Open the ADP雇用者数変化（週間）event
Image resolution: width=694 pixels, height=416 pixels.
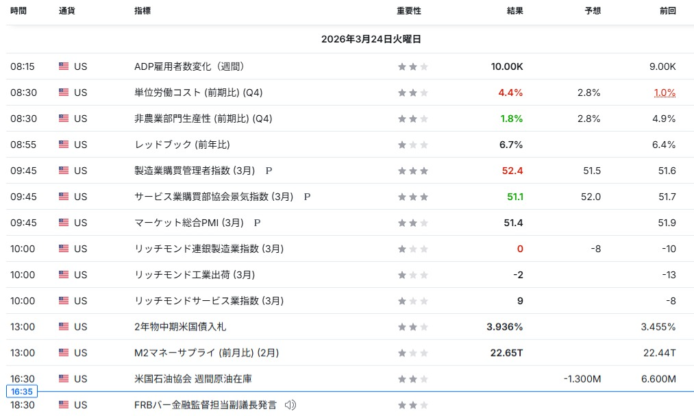[x=189, y=67]
